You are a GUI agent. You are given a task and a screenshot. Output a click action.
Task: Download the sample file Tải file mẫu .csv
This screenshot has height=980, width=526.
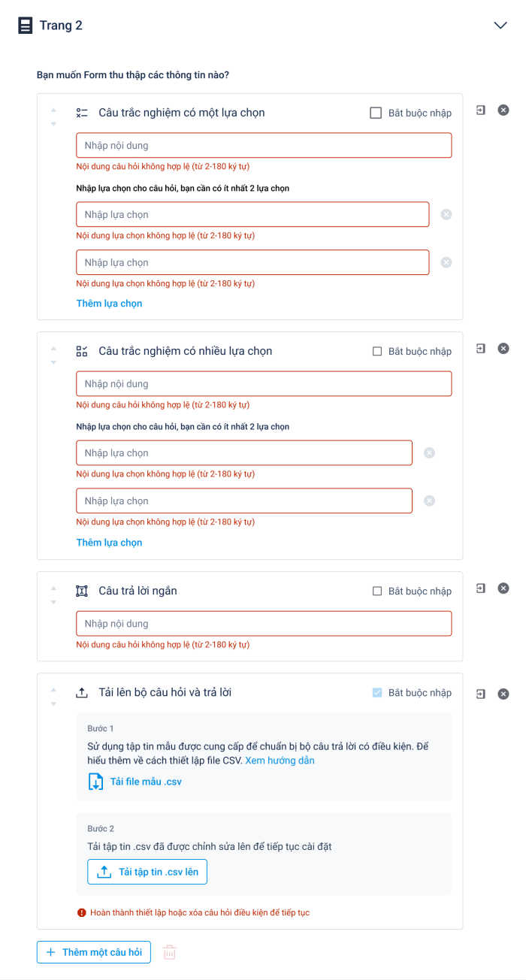135,782
